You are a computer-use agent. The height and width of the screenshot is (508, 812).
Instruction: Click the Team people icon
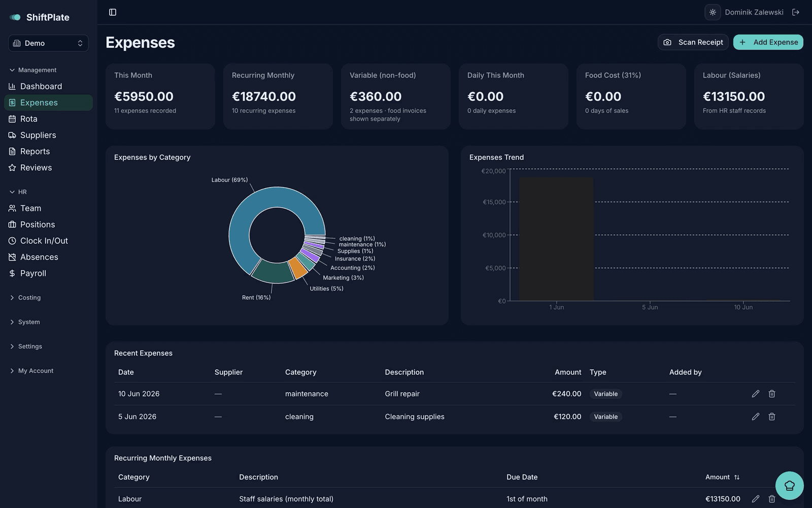coord(12,208)
